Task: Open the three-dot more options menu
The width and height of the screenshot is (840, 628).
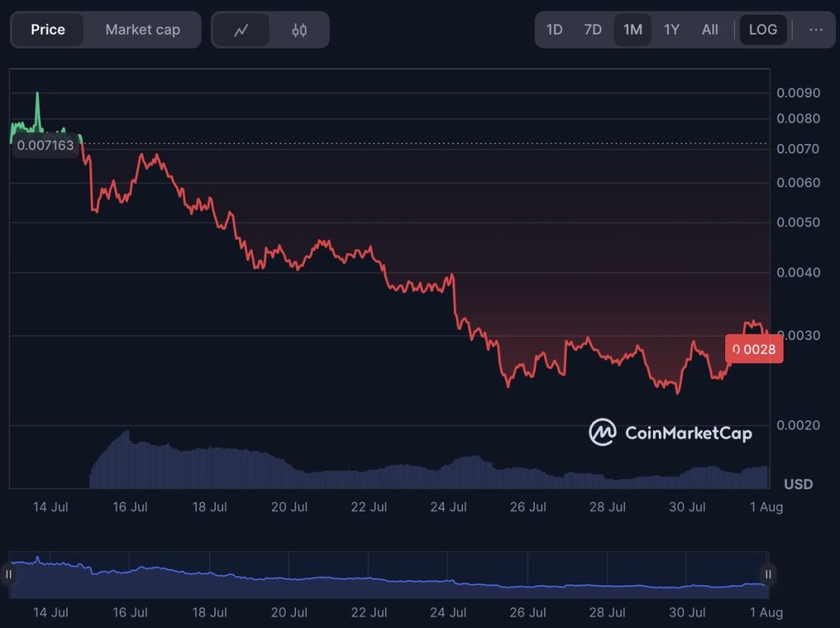Action: (816, 30)
